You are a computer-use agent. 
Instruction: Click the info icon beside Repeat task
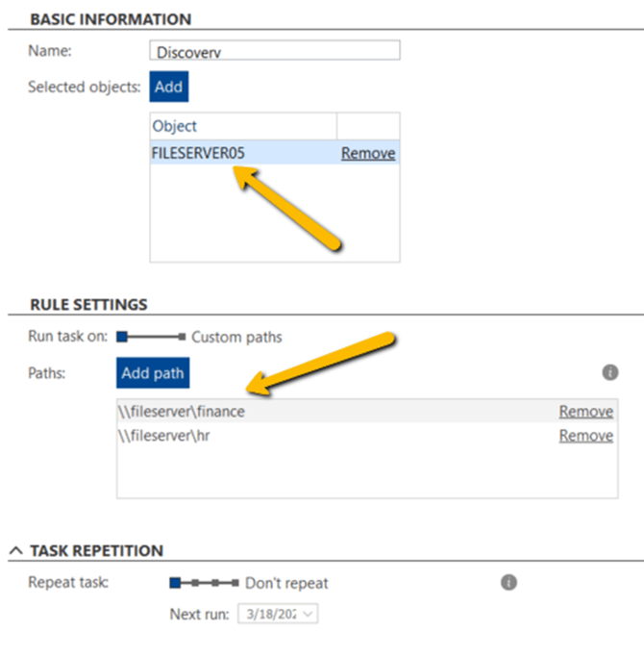(509, 582)
